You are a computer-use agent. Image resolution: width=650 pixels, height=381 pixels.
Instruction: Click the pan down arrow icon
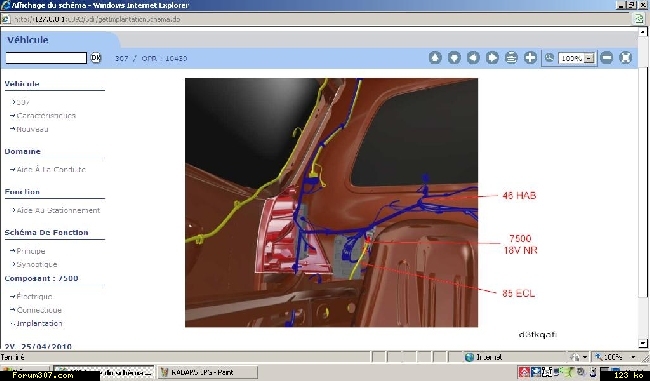[x=454, y=58]
